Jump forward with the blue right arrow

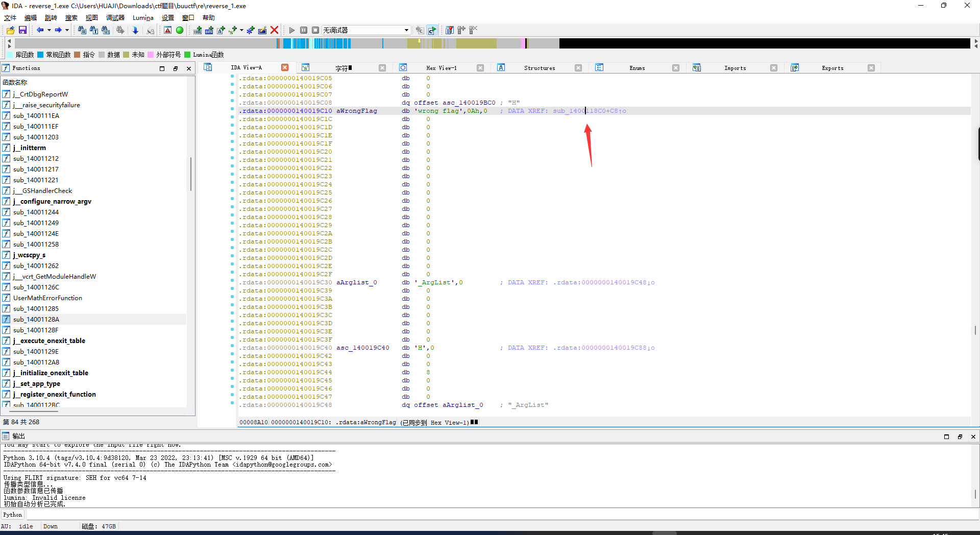[58, 30]
